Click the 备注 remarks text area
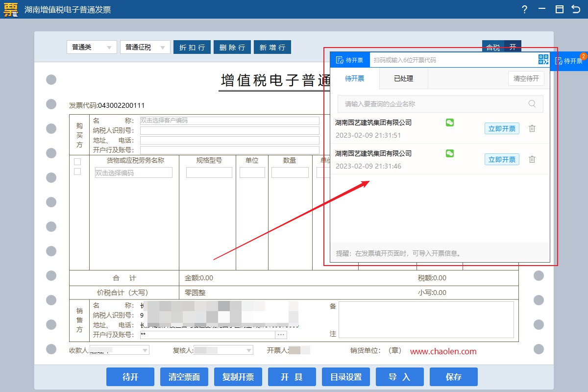The width and height of the screenshot is (588, 392). pyautogui.click(x=426, y=319)
